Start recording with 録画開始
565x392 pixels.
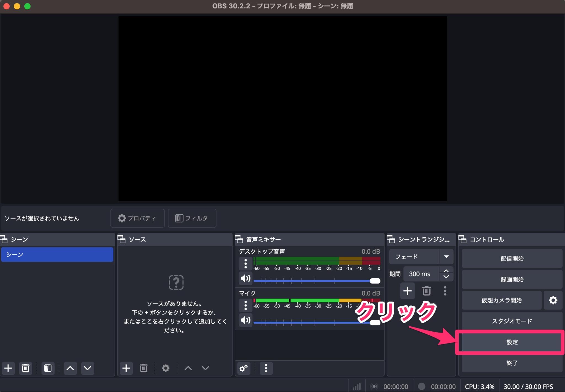(512, 279)
